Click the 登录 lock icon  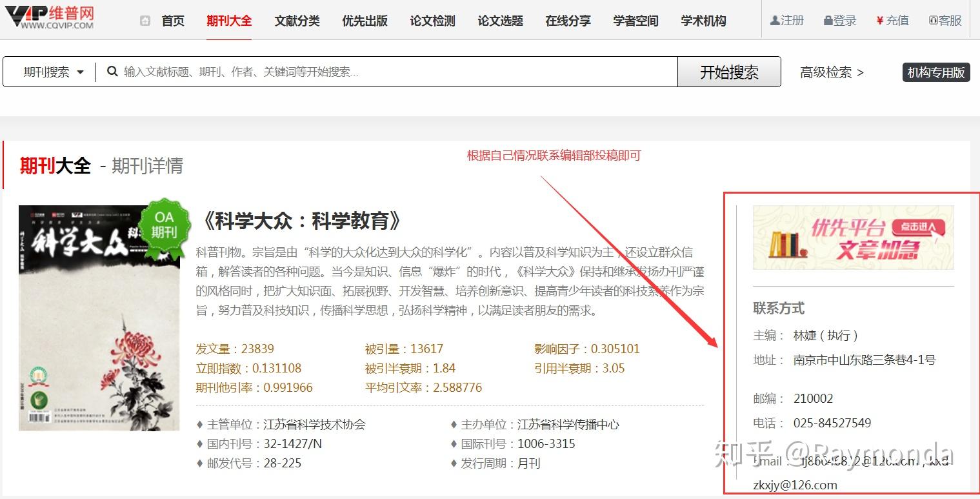coord(828,21)
